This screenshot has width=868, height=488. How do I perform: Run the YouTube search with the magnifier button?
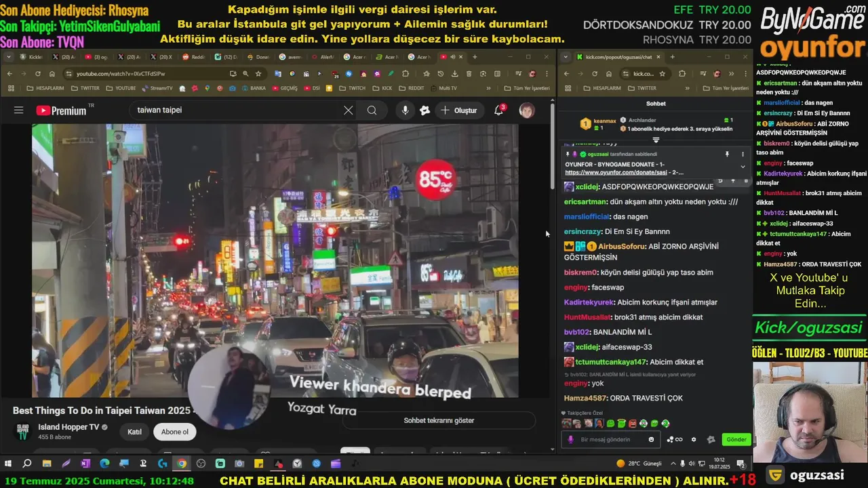point(372,110)
